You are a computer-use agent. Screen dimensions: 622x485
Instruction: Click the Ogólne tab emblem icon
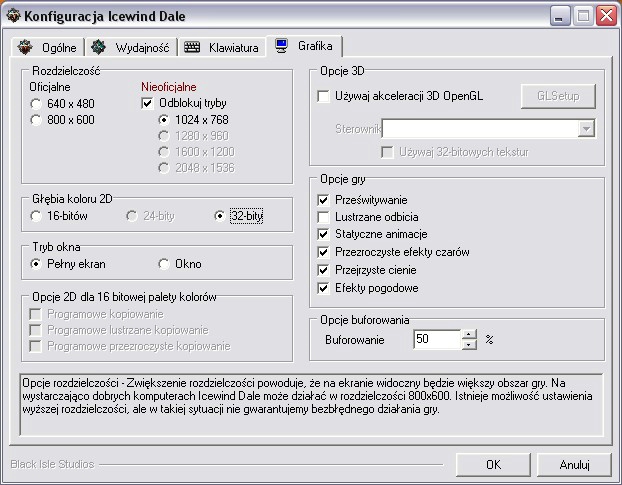tap(25, 48)
